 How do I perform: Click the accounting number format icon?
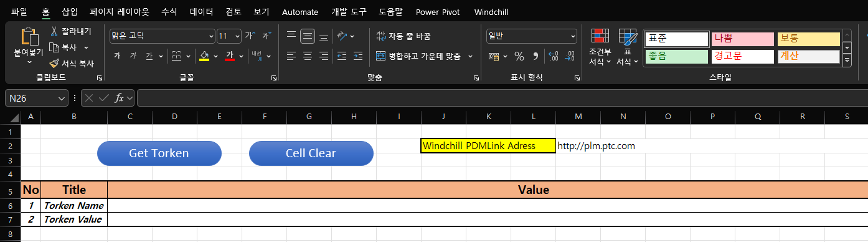pos(493,56)
